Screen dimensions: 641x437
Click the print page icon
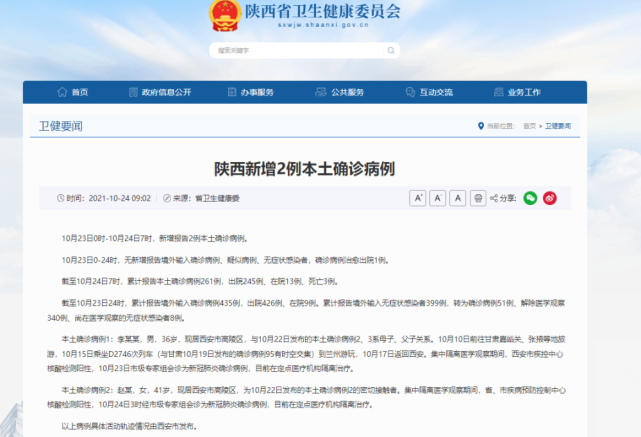pyautogui.click(x=478, y=198)
